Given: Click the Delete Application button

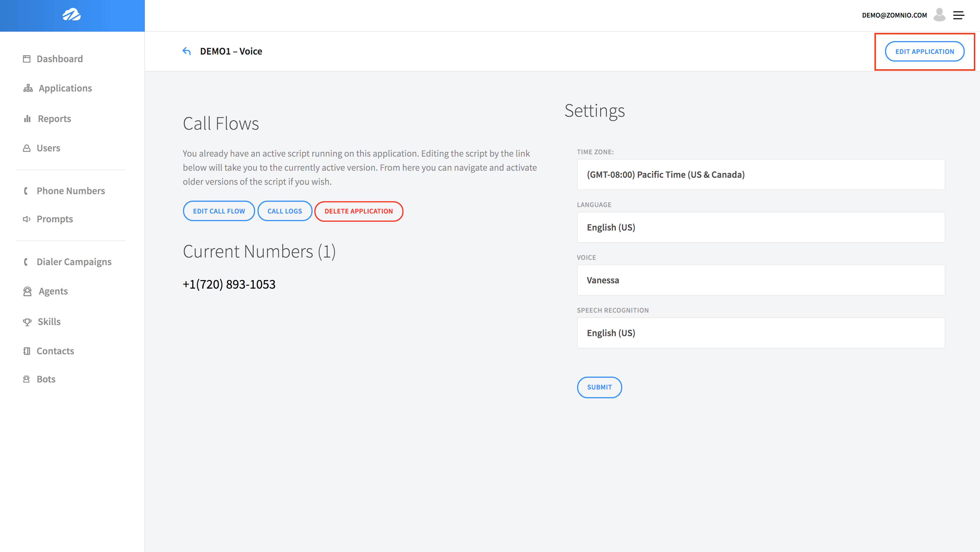Looking at the screenshot, I should coord(359,211).
